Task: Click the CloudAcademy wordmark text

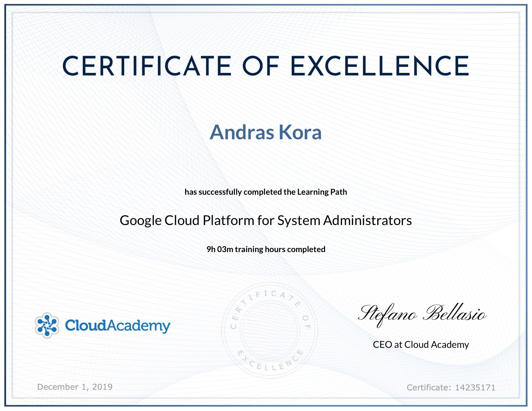Action: [118, 326]
